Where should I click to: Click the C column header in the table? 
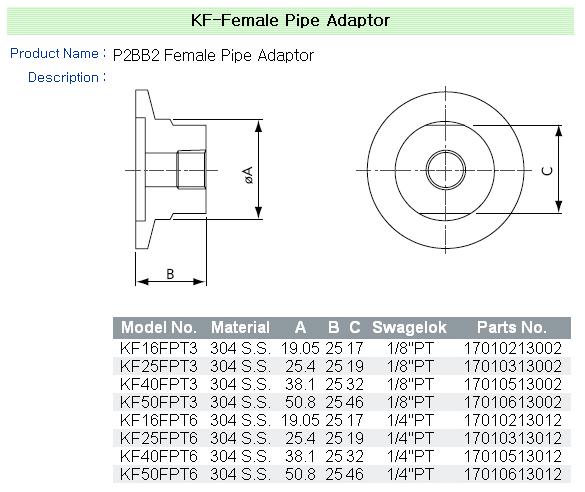[355, 328]
